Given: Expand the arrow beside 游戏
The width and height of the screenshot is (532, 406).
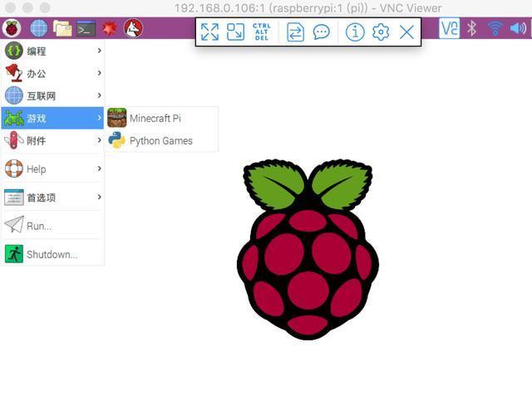Looking at the screenshot, I should click(99, 118).
